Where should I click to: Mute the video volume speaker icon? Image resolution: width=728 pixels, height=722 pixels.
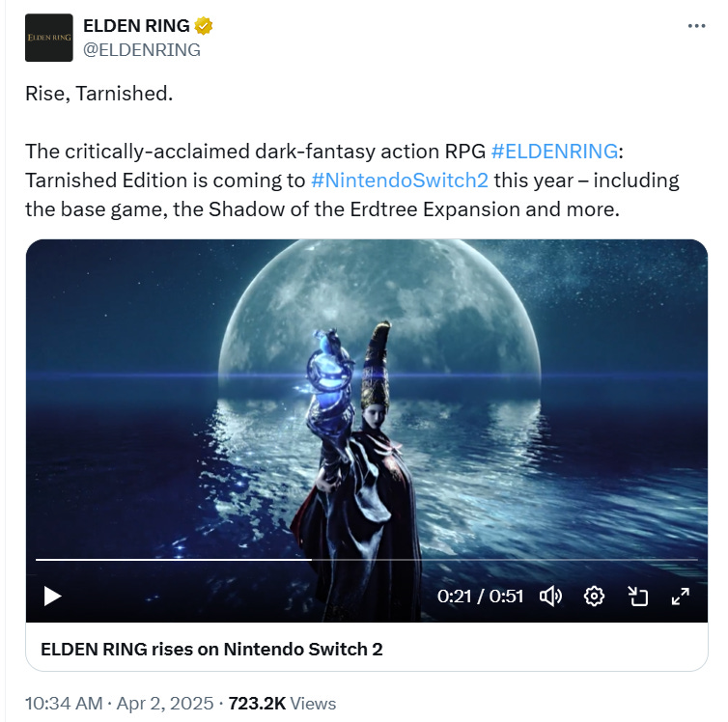tap(550, 597)
